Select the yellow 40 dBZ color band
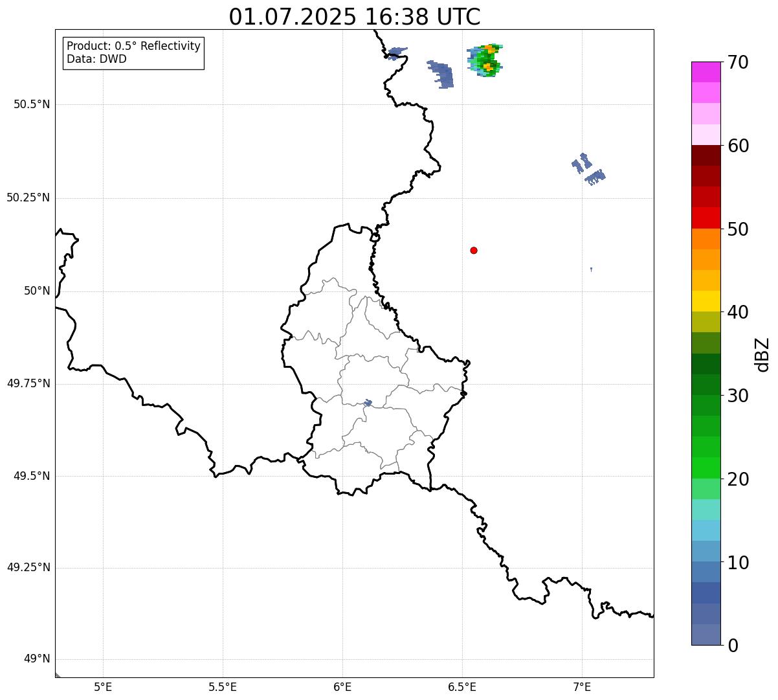Image resolution: width=778 pixels, height=700 pixels. 706,301
